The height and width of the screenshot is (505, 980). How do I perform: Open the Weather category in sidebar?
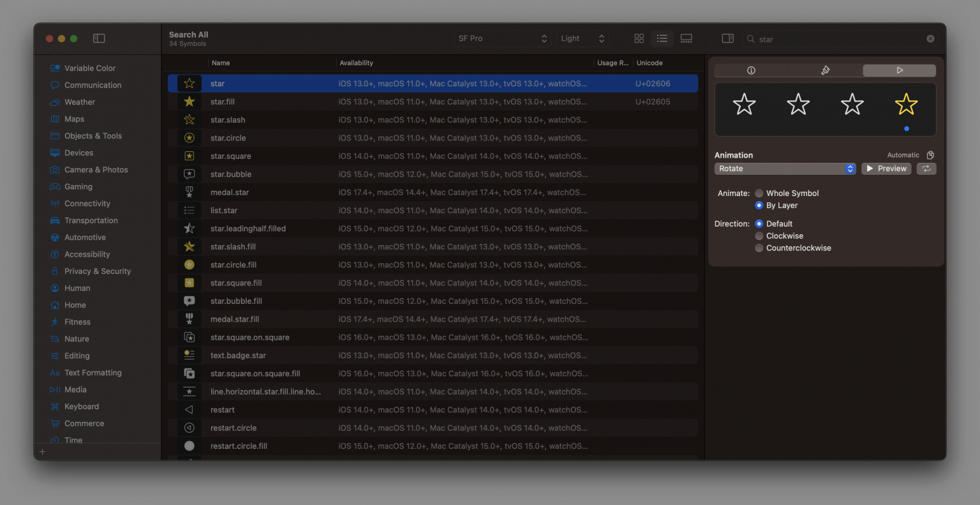[80, 102]
